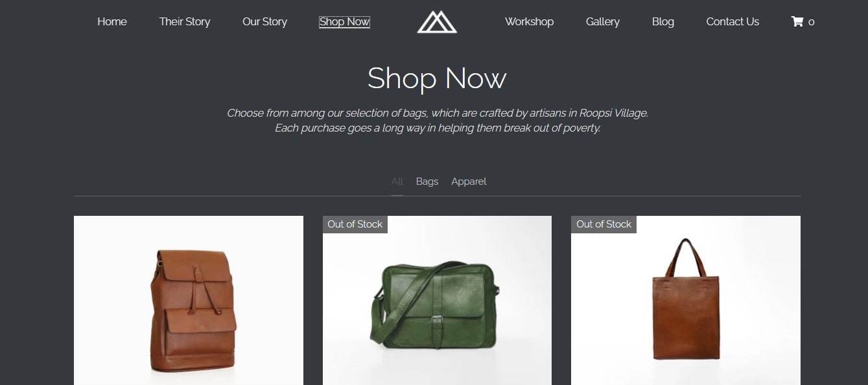This screenshot has width=868, height=385.
Task: Filter products by Apparel
Action: [469, 181]
